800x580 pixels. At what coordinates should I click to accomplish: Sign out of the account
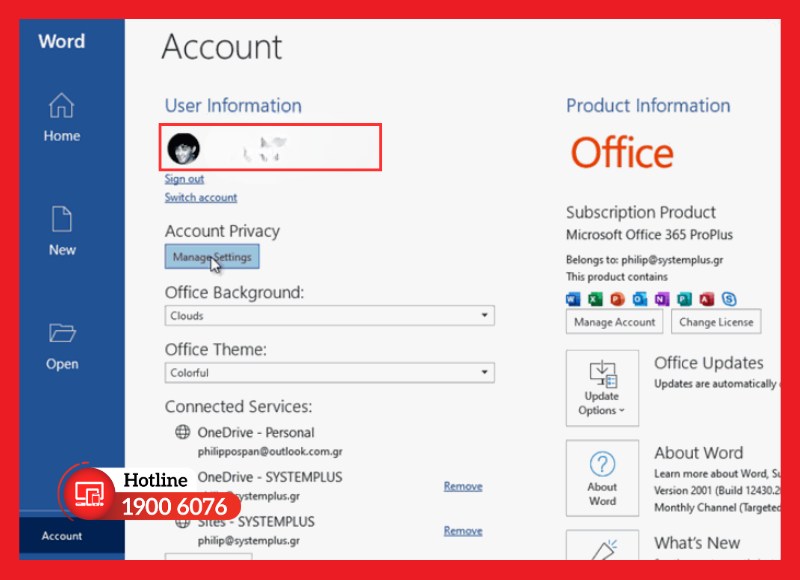184,179
